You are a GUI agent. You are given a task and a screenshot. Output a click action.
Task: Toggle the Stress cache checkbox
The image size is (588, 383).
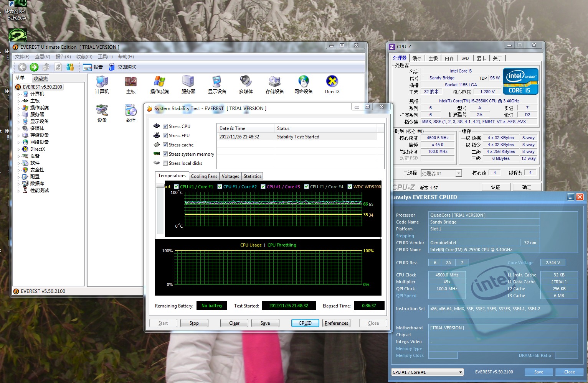tap(165, 145)
